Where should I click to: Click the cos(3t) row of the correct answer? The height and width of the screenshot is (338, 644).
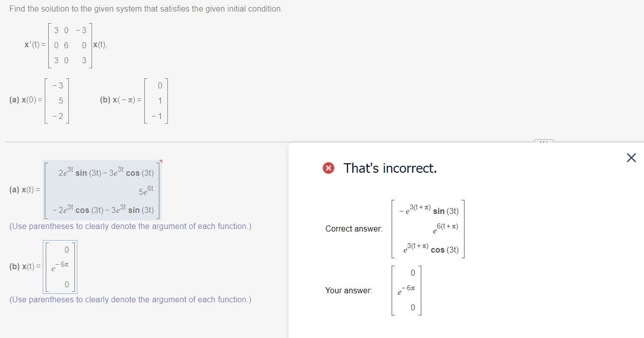pyautogui.click(x=430, y=248)
